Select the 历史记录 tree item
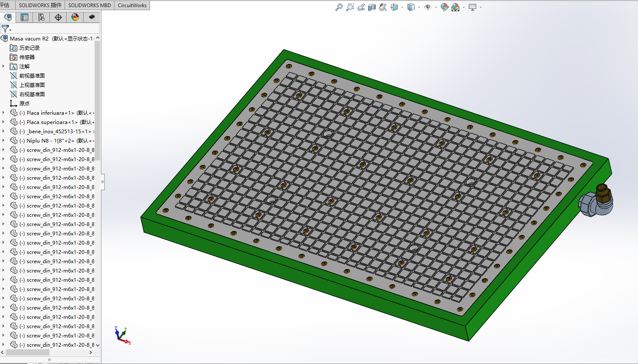Viewport: 638px width, 364px height. tap(30, 48)
